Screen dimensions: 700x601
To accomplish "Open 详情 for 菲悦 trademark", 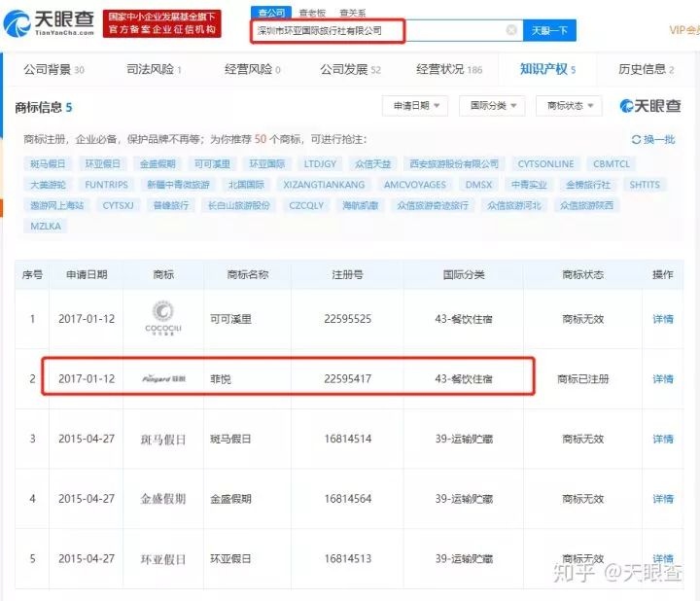I will click(x=663, y=379).
